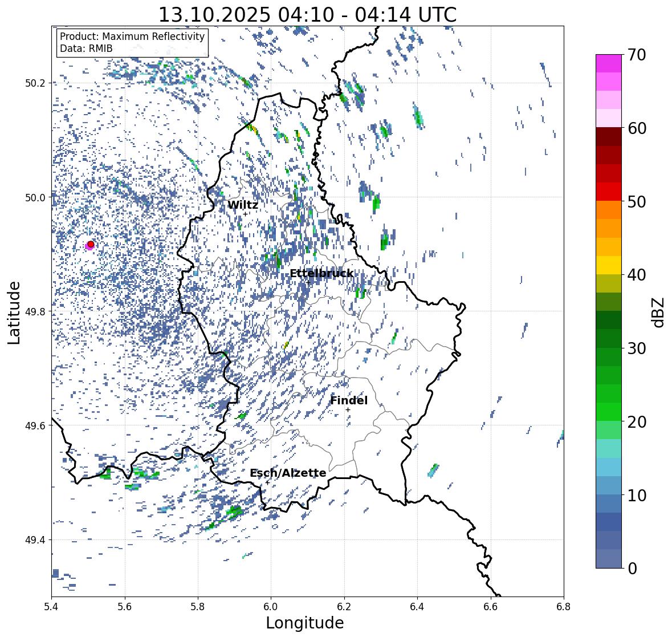Click the plus marker below the Findel label
Image resolution: width=672 pixels, height=637 pixels.
pyautogui.click(x=348, y=410)
